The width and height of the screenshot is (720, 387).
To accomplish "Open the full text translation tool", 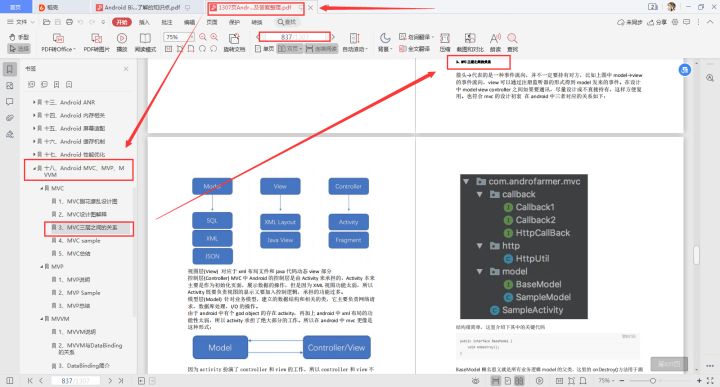I will pyautogui.click(x=415, y=49).
